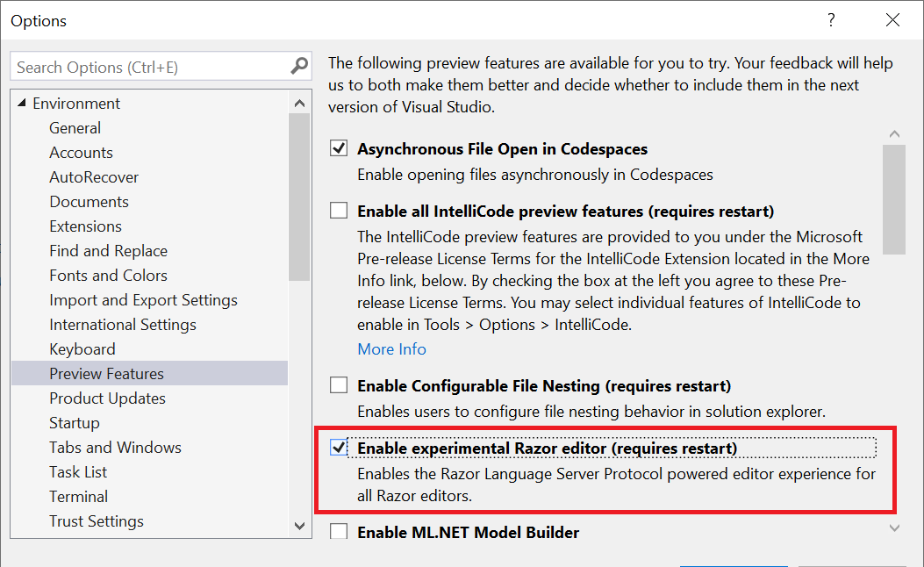Viewport: 924px width, 567px height.
Task: Click the Enable experimental Razor editor label
Action: pyautogui.click(x=548, y=449)
